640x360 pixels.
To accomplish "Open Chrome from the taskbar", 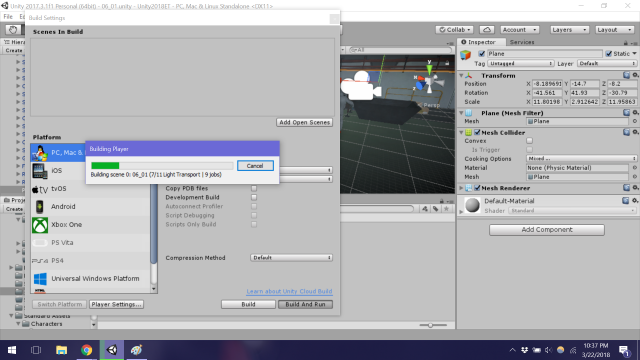I will [87, 350].
